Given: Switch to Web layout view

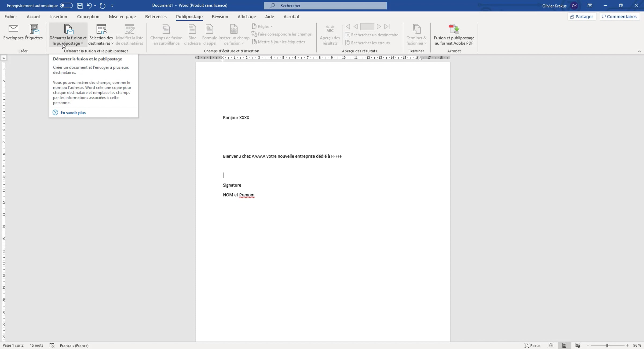Looking at the screenshot, I should pyautogui.click(x=578, y=345).
